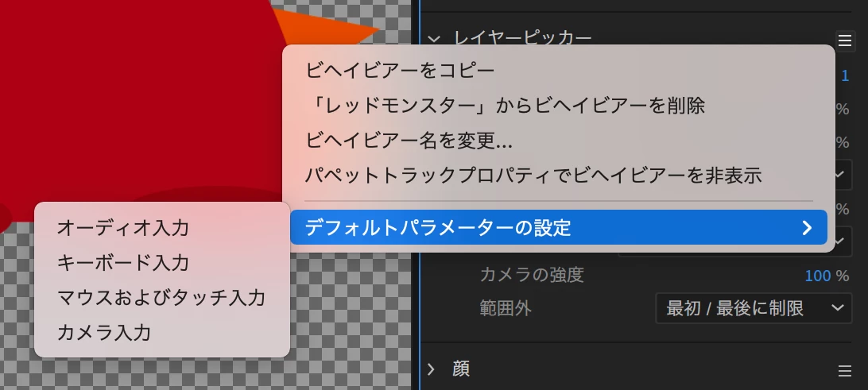Choose マウスおよびタッチ入力 submenu item
The height and width of the screenshot is (390, 868).
(162, 298)
